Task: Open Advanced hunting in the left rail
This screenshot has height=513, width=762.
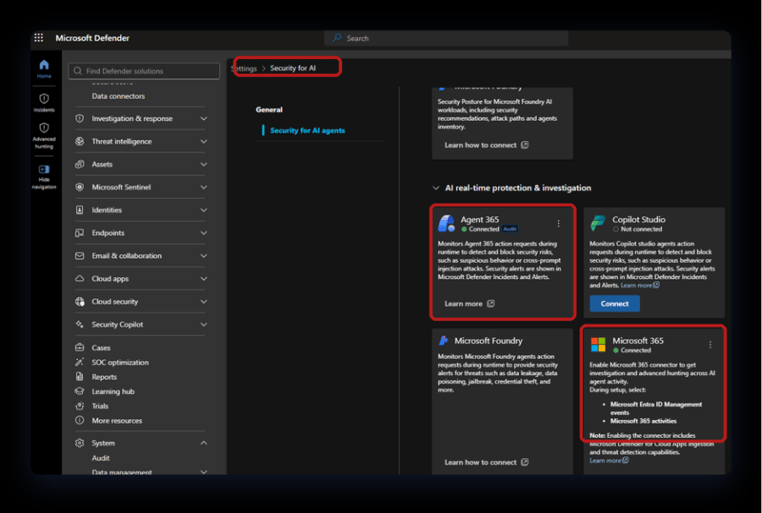Action: [x=44, y=135]
